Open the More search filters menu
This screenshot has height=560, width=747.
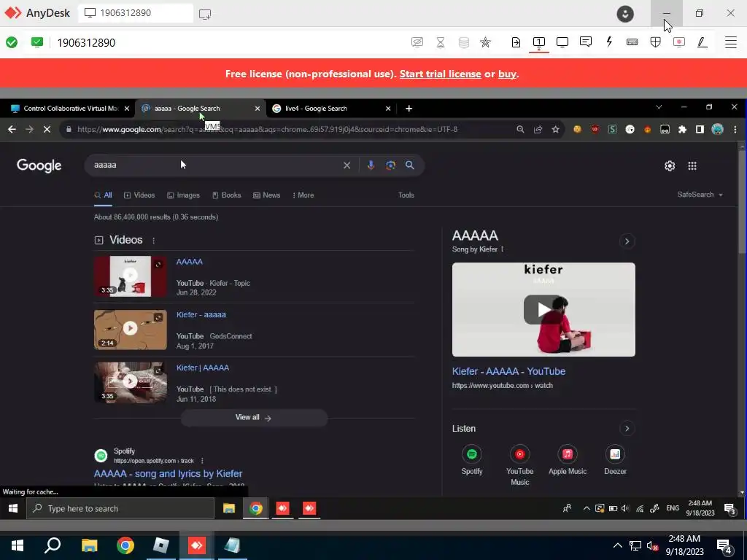[303, 195]
